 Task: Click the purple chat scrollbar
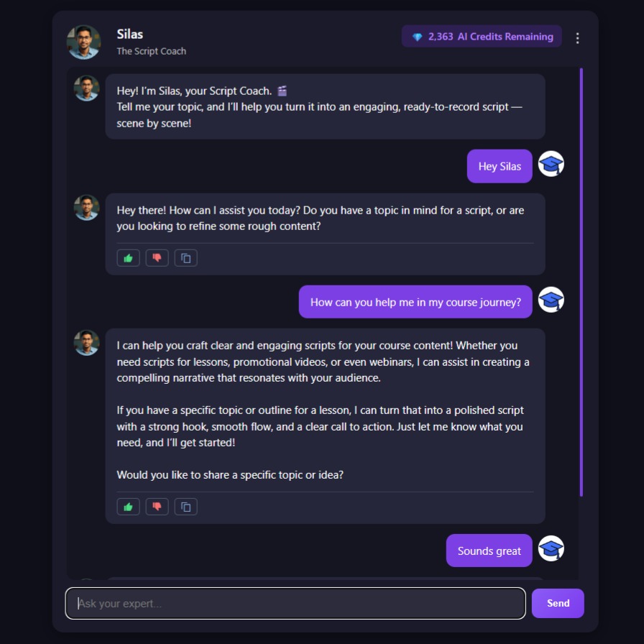pyautogui.click(x=581, y=282)
